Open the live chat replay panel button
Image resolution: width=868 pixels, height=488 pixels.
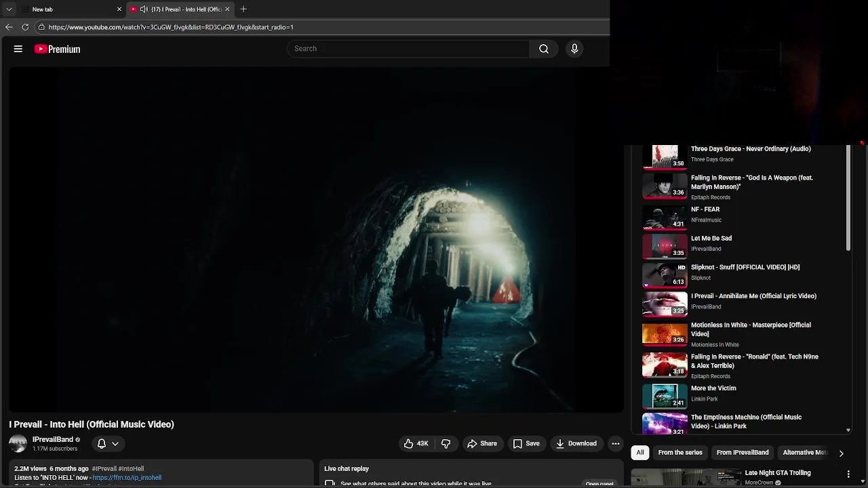(599, 484)
